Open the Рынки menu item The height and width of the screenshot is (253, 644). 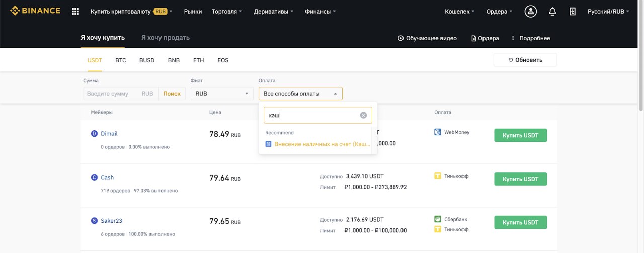[192, 11]
